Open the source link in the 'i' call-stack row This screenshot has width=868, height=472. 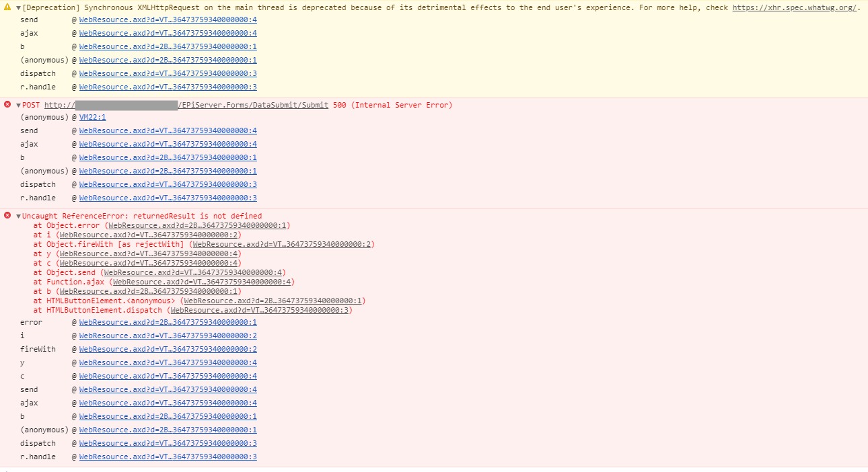coord(168,336)
